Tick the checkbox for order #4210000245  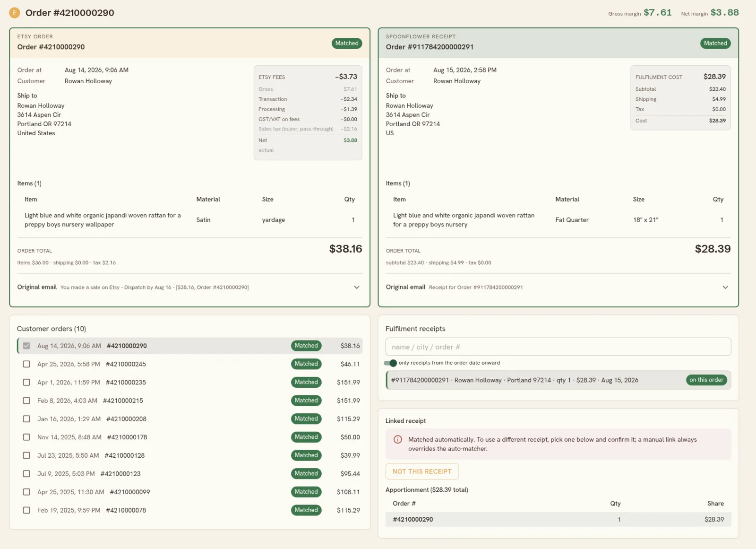[26, 364]
